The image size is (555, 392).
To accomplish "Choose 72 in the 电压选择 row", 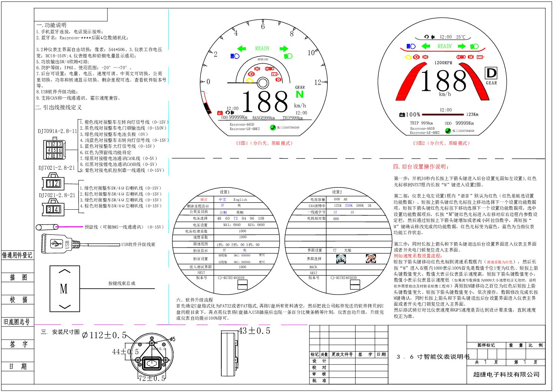I will 235,219.
